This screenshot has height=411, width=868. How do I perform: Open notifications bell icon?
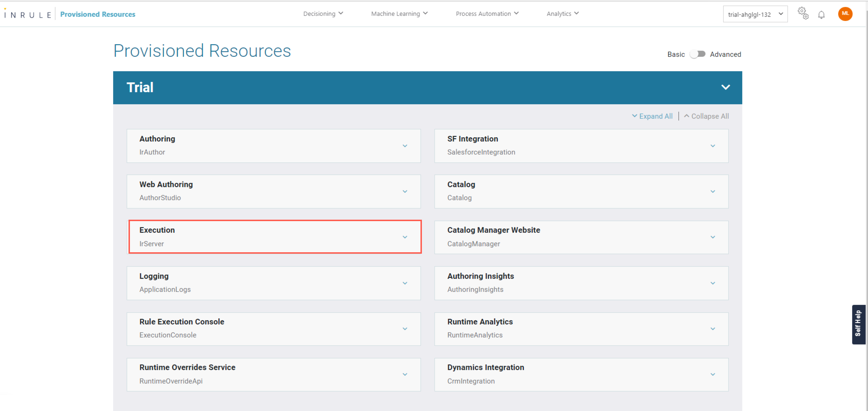821,14
